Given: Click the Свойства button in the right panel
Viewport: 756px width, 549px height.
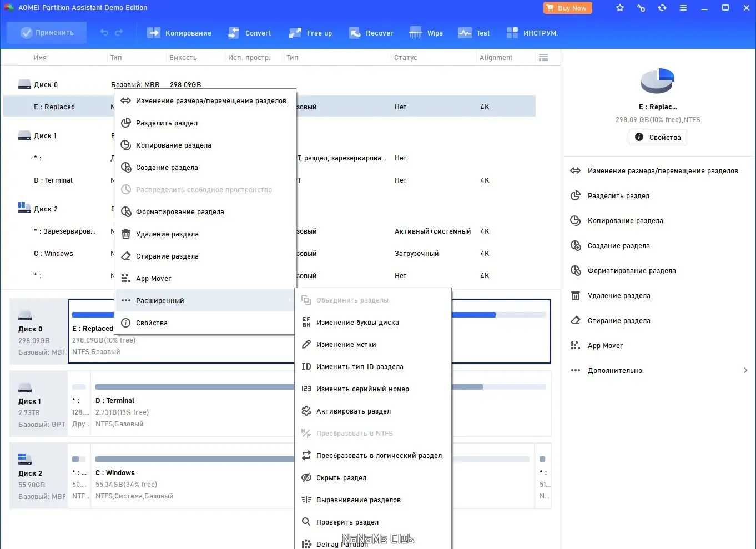Looking at the screenshot, I should pos(658,137).
